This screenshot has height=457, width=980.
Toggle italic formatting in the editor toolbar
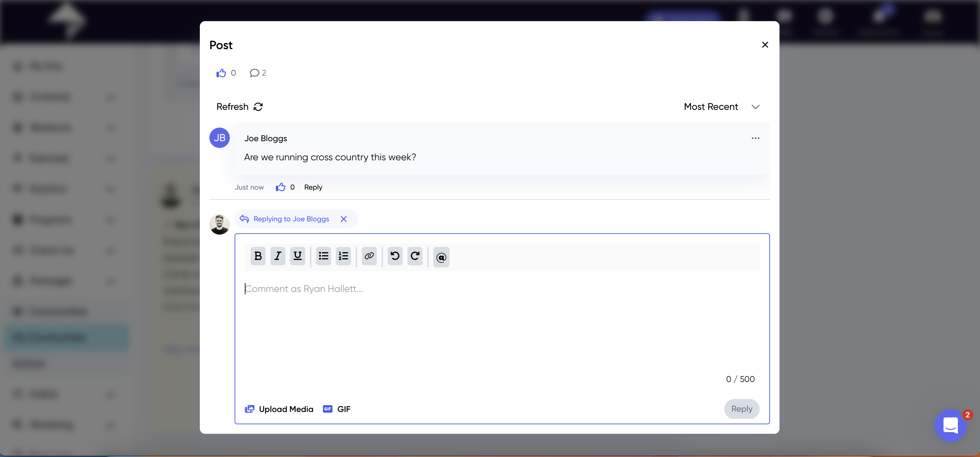(278, 256)
